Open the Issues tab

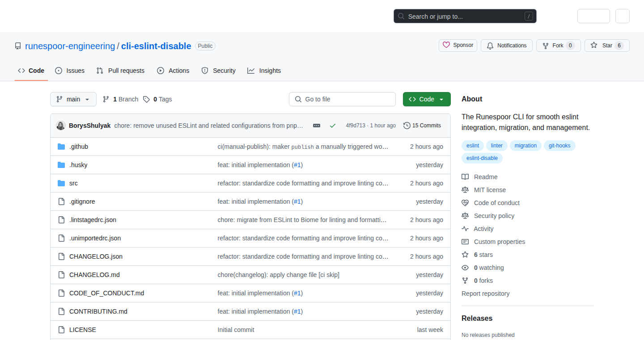(x=70, y=71)
